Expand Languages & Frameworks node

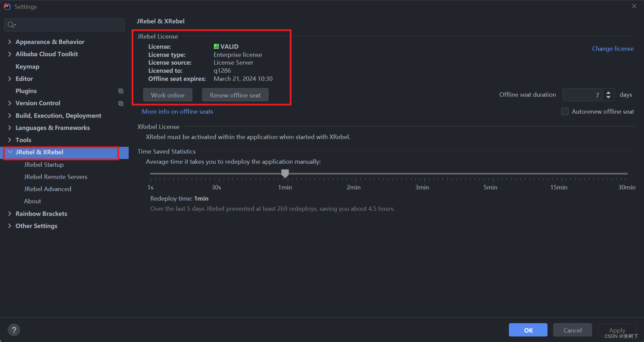[9, 128]
